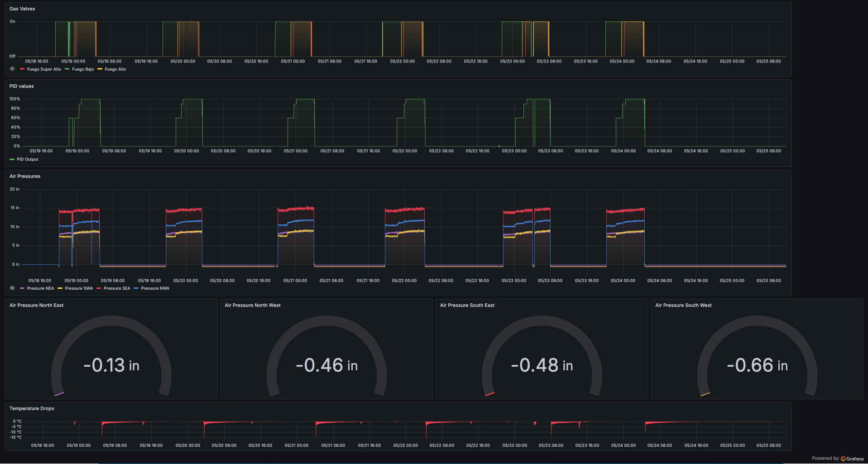Open Air Pressure South West panel menu
Screen dimensions: 868x464
pyautogui.click(x=683, y=305)
